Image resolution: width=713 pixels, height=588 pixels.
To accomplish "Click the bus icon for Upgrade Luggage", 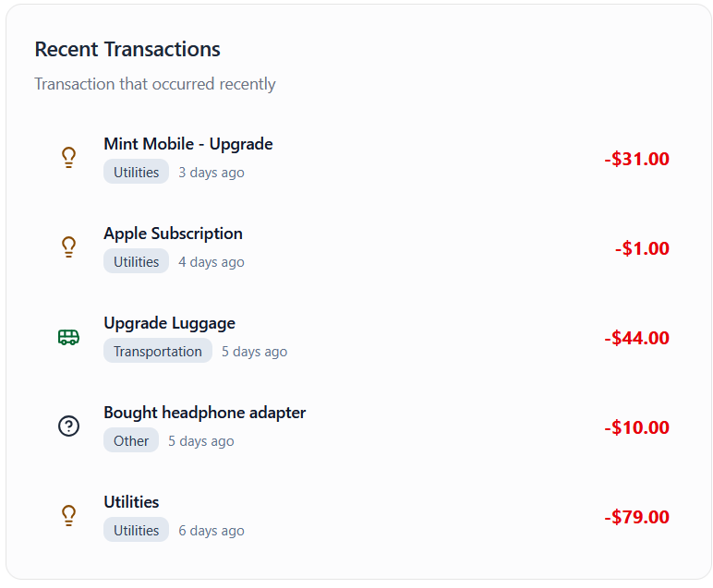I will (68, 337).
